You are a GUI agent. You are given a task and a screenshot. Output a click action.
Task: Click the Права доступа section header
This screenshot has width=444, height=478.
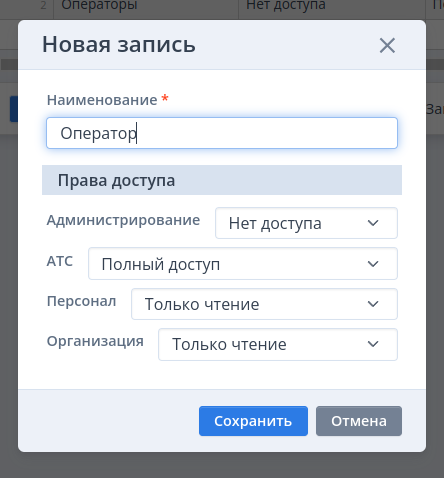click(x=222, y=180)
